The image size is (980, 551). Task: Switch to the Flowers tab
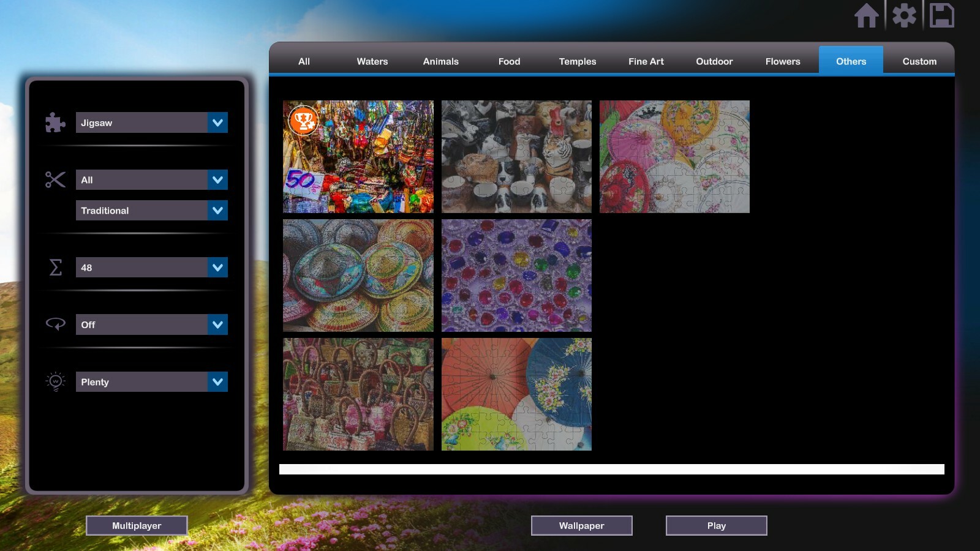782,61
